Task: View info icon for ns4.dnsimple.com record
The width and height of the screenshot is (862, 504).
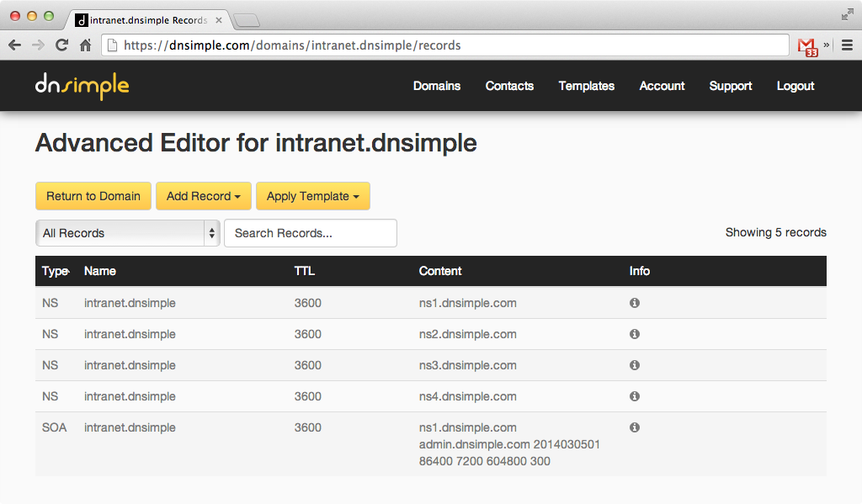Action: [x=635, y=396]
